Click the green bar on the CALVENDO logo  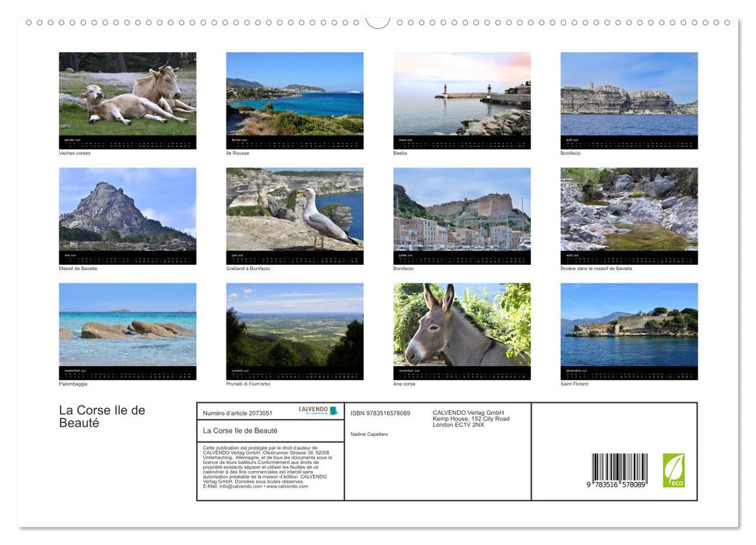(x=333, y=412)
